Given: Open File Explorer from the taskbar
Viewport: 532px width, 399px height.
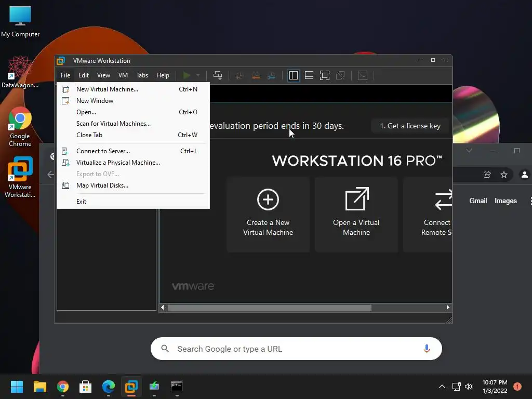Looking at the screenshot, I should (39, 387).
